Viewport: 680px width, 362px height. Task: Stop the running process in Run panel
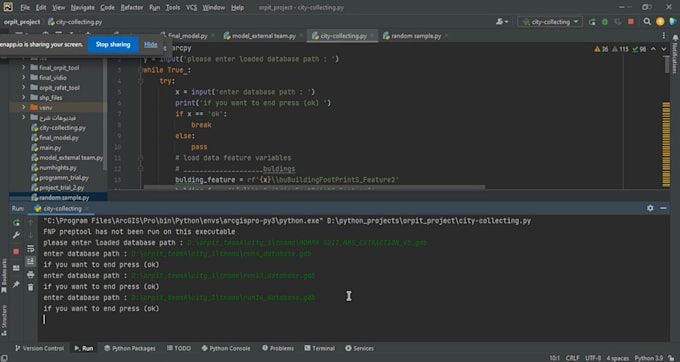coord(16,251)
